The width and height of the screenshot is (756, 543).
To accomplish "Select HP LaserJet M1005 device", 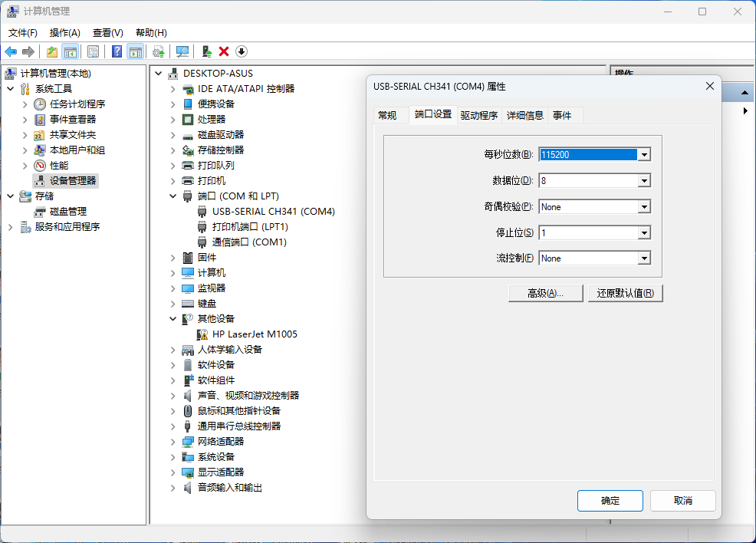I will 255,334.
